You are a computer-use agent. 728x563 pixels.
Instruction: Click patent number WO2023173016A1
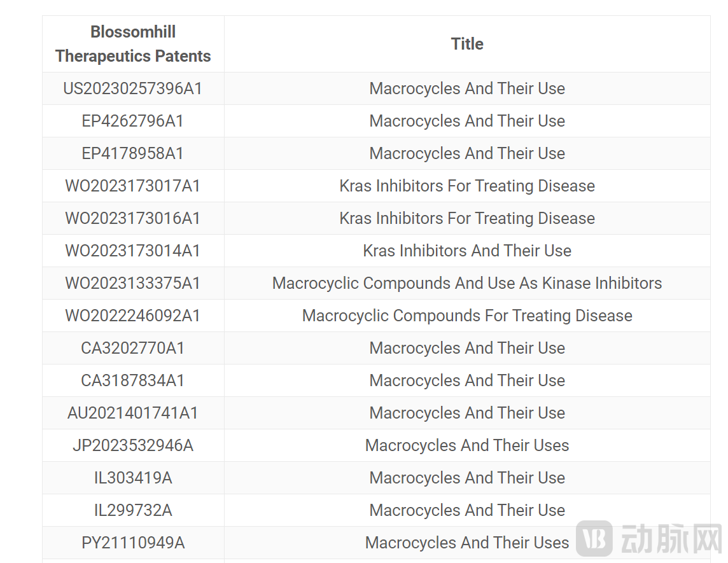(133, 218)
